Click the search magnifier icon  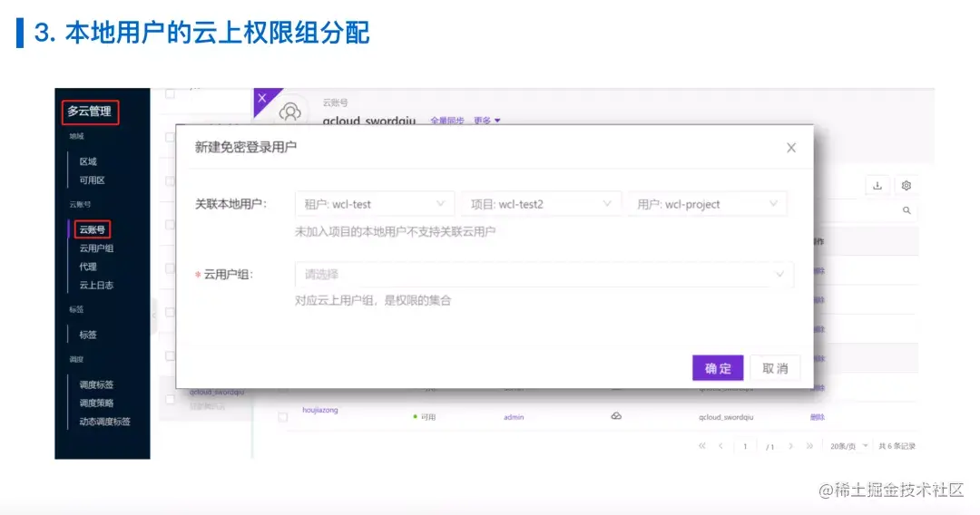pos(906,210)
